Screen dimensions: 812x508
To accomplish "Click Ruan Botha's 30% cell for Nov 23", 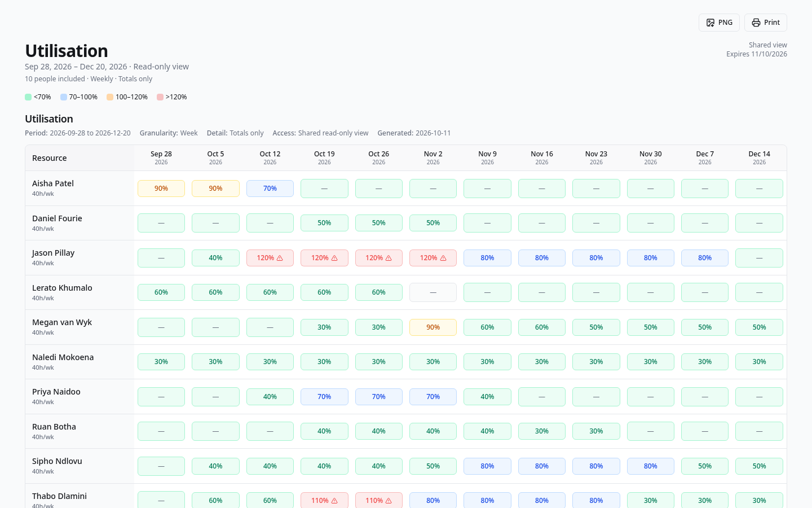I will [596, 431].
